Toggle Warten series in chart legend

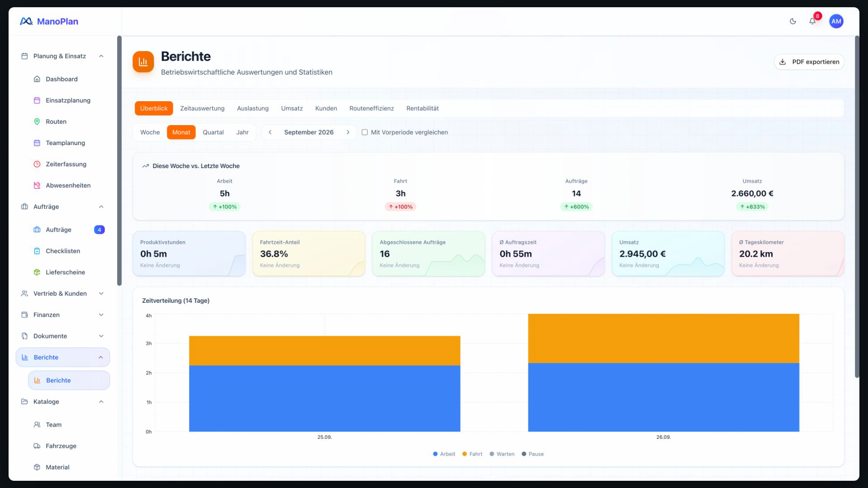[x=502, y=454]
